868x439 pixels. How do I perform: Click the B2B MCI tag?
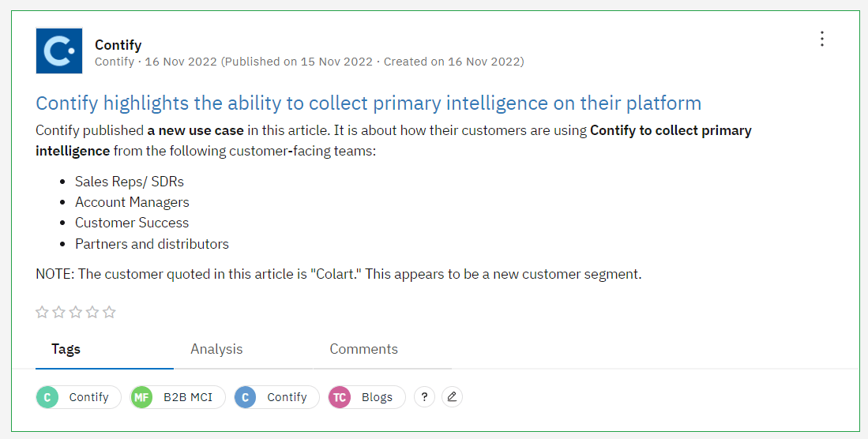coord(178,397)
